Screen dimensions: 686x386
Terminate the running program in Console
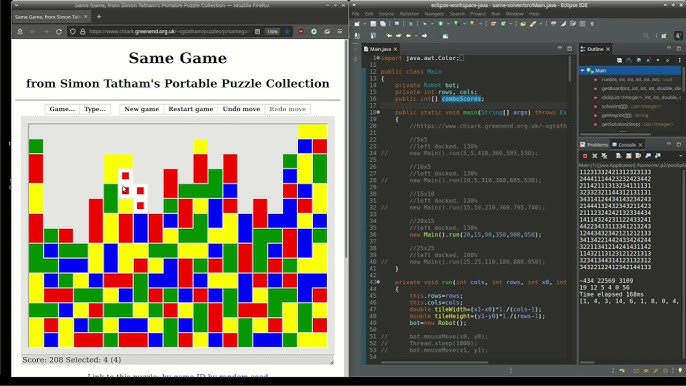(585, 156)
